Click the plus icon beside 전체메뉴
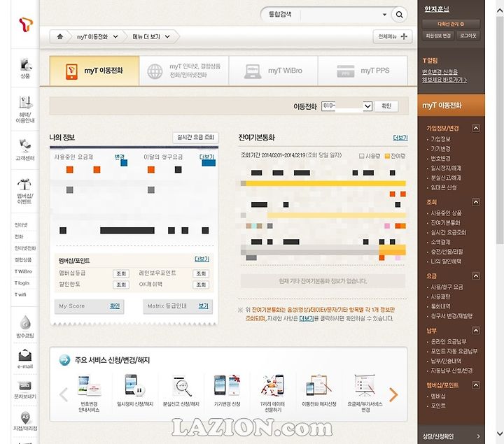The image size is (504, 444). [404, 36]
